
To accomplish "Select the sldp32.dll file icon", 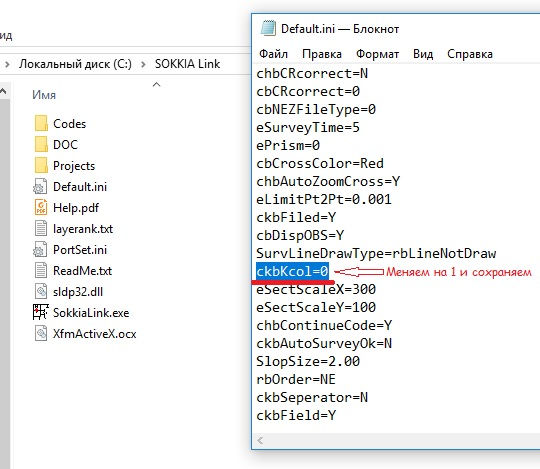I will 41,292.
